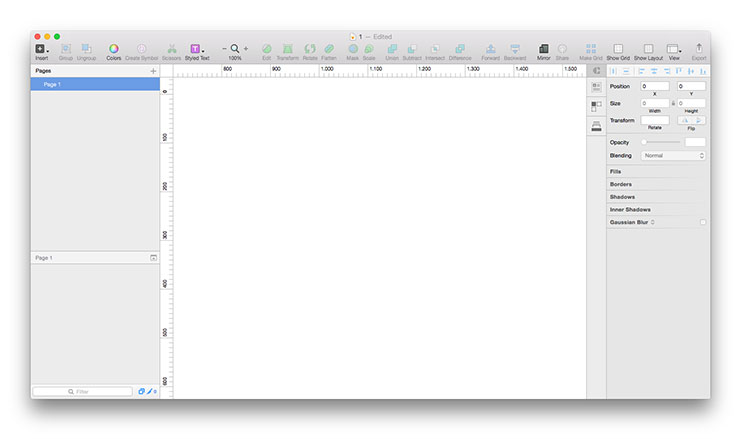This screenshot has height=439, width=744.
Task: Move layer Backward in toolbar
Action: click(x=515, y=49)
